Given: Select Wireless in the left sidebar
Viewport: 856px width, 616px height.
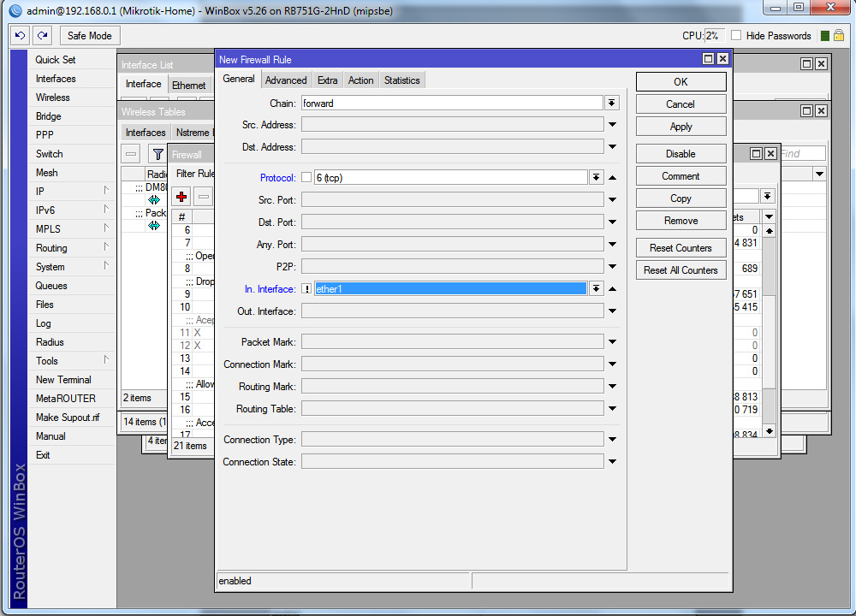Looking at the screenshot, I should [x=53, y=98].
